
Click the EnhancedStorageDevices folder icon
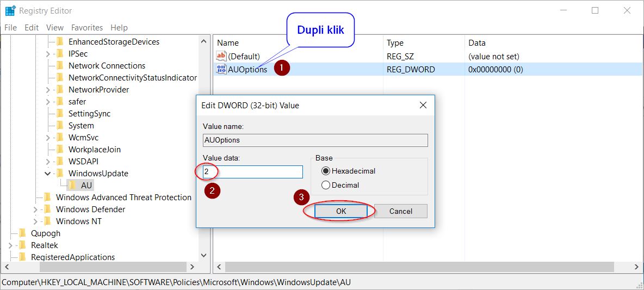coord(60,41)
